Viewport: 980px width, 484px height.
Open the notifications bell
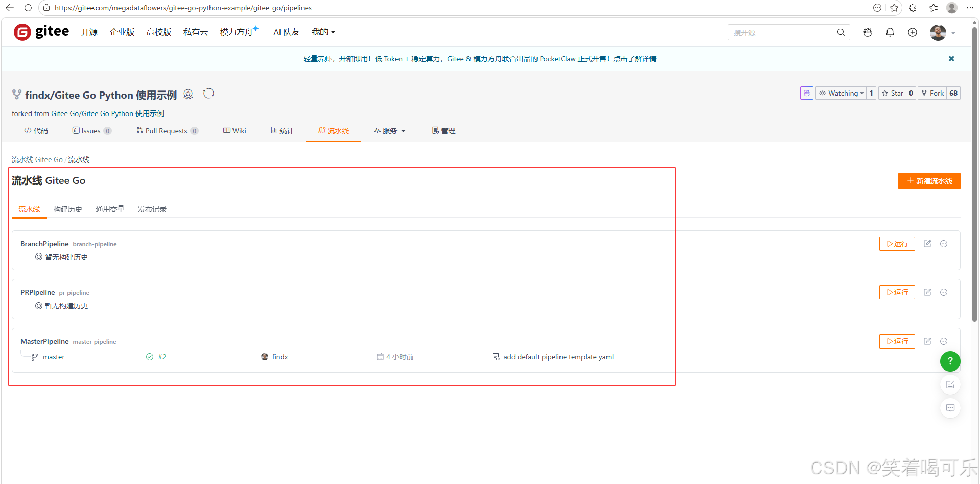tap(890, 32)
